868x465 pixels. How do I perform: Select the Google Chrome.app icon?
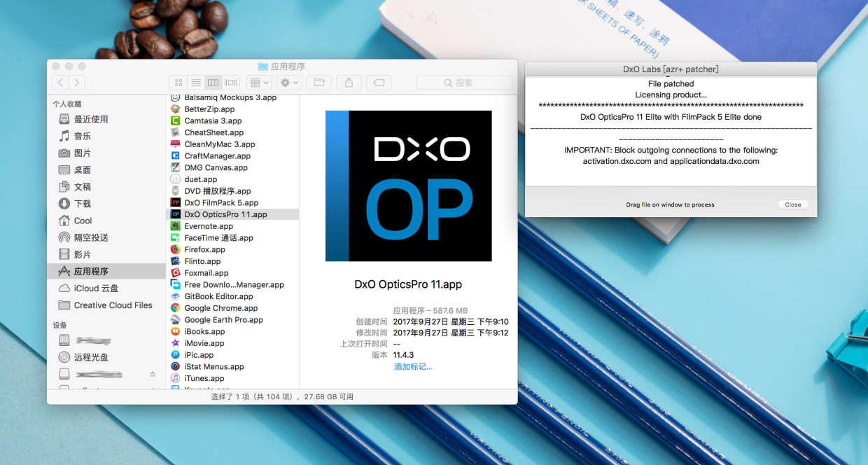coord(176,308)
